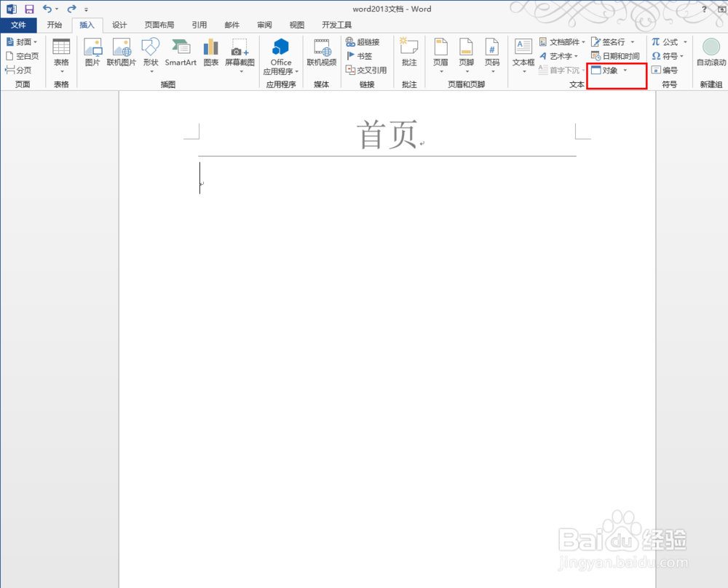
Task: Insert a bookmark (书签)
Action: click(359, 56)
